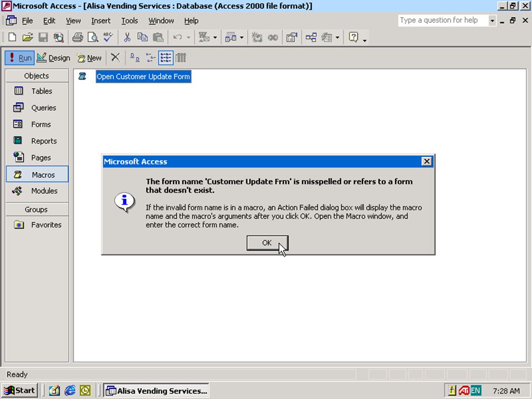Click the Objects header bar
Screen dimensions: 532x399
pos(37,76)
